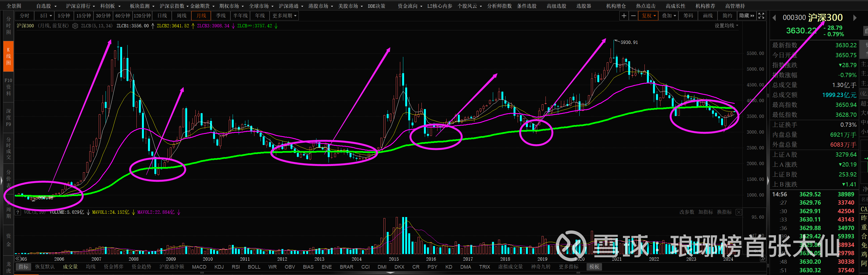Click the zoom in plus icon
The image size is (868, 275).
coord(624,16)
